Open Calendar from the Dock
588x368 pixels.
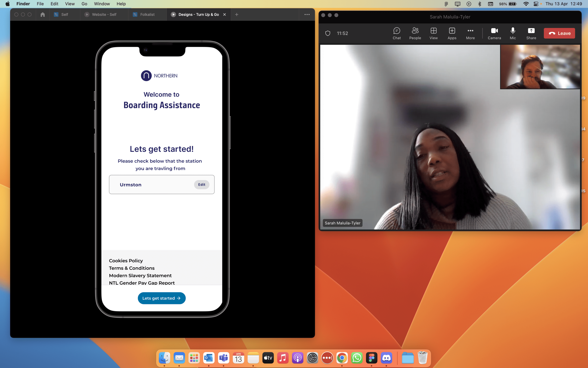point(238,358)
